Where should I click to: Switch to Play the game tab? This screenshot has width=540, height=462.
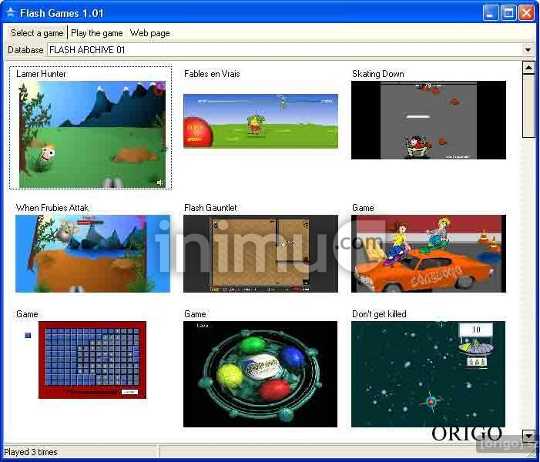pyautogui.click(x=97, y=33)
